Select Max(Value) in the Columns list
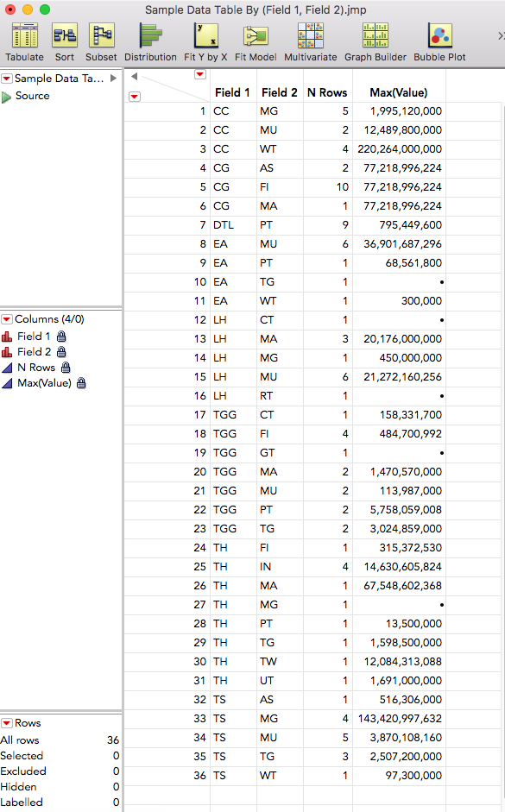 point(44,382)
